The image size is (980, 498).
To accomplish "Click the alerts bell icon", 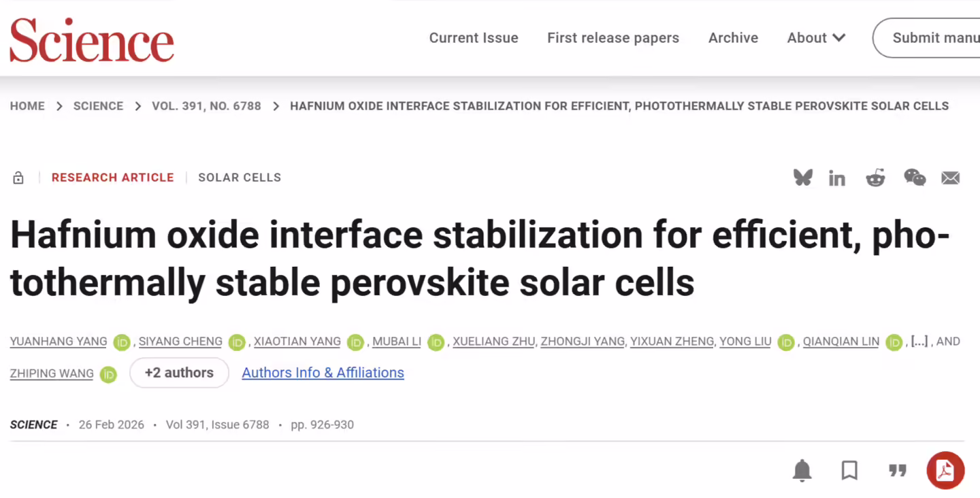I will point(802,470).
